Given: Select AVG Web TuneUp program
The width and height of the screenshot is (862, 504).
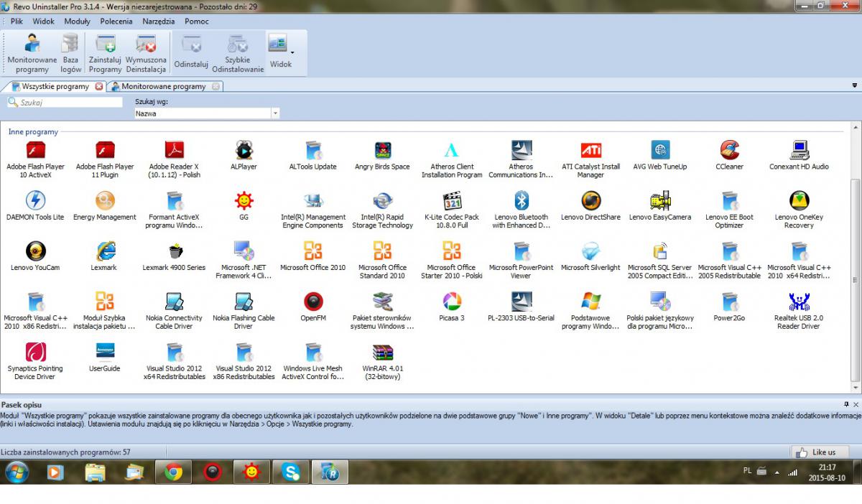Looking at the screenshot, I should (x=660, y=156).
